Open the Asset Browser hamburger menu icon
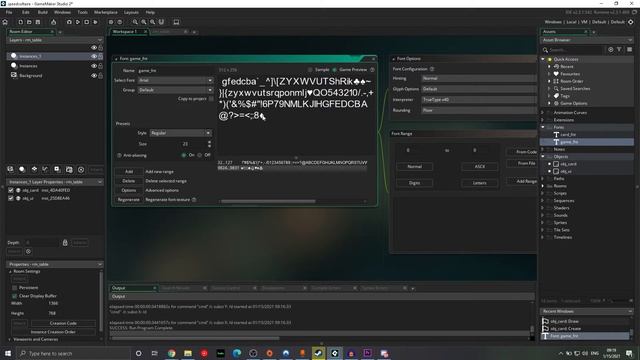 click(629, 49)
